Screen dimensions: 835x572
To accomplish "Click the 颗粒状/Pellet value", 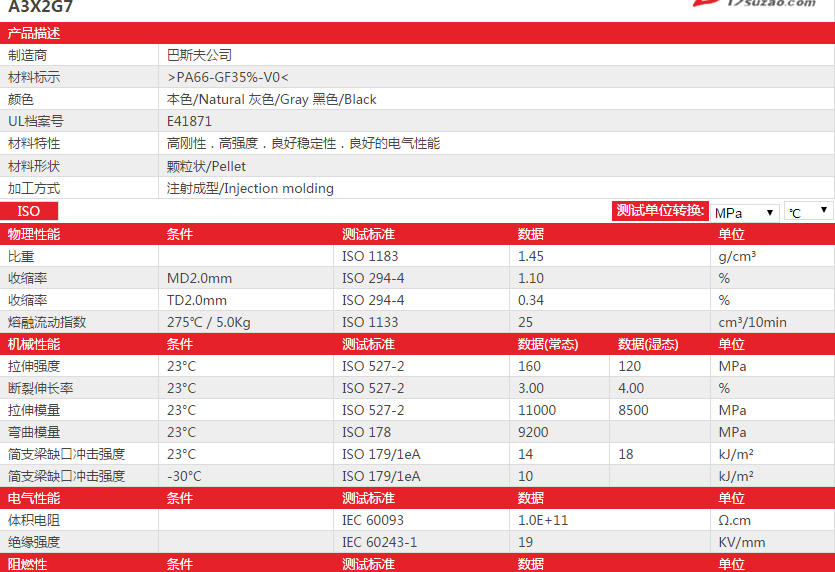I will 206,166.
